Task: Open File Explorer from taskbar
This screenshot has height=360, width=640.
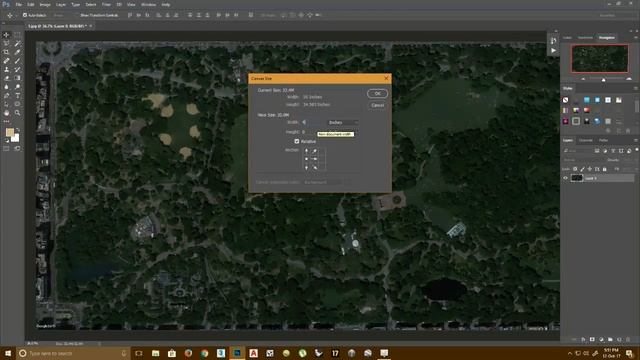Action: pyautogui.click(x=156, y=353)
